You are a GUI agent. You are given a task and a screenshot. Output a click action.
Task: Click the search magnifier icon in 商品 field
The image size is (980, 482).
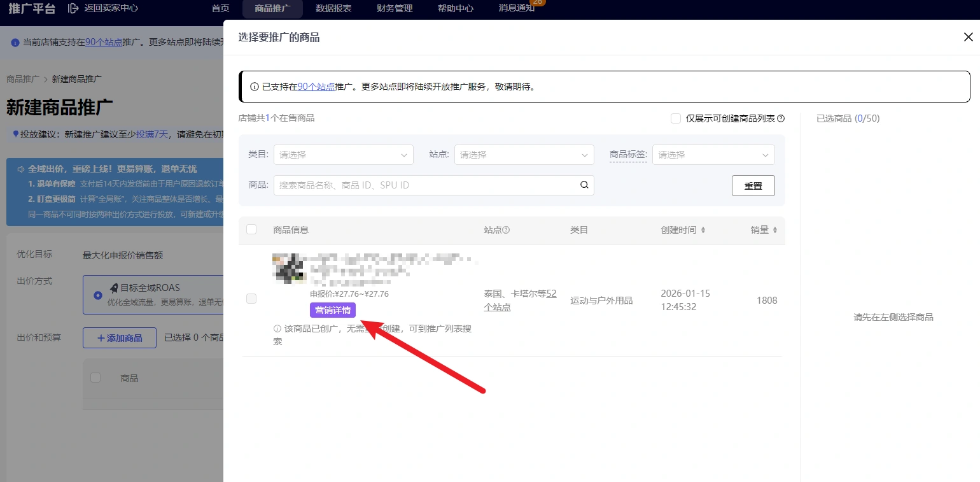pos(584,185)
